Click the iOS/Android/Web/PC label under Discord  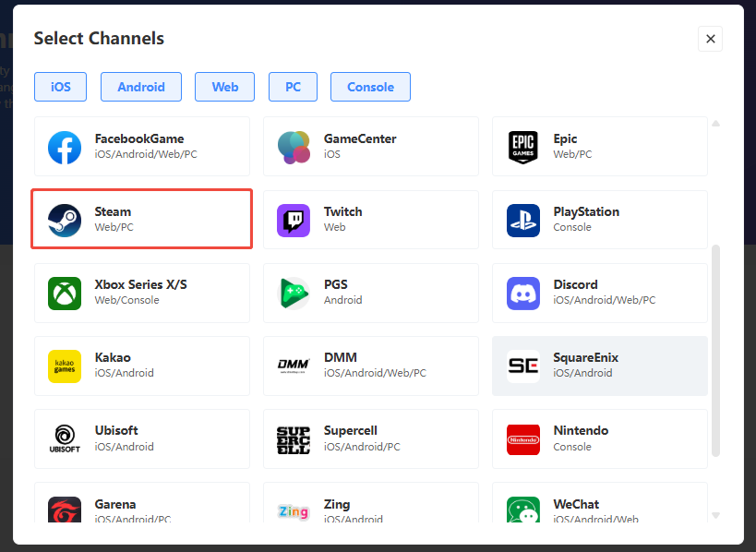point(605,300)
